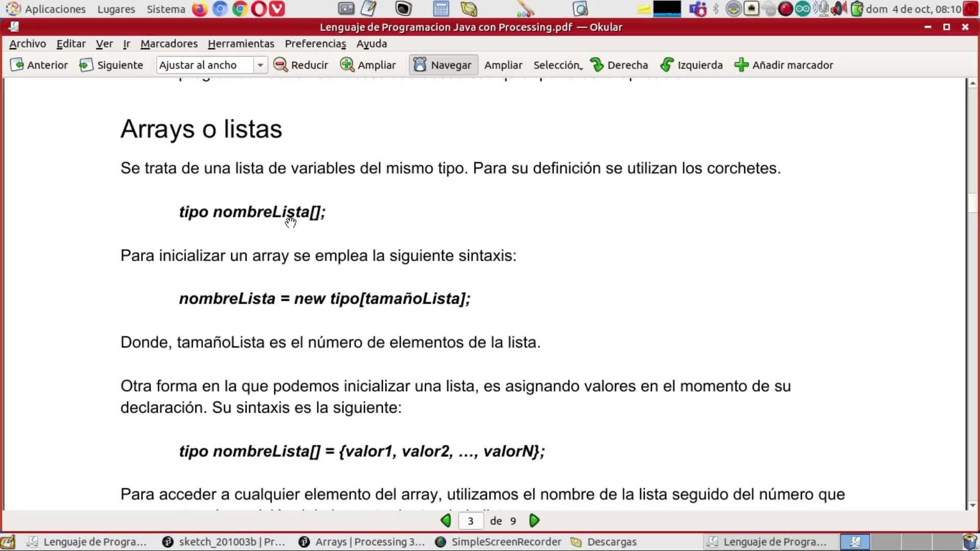The image size is (980, 551).
Task: Open the Aplicaciones system menu
Action: pos(55,9)
